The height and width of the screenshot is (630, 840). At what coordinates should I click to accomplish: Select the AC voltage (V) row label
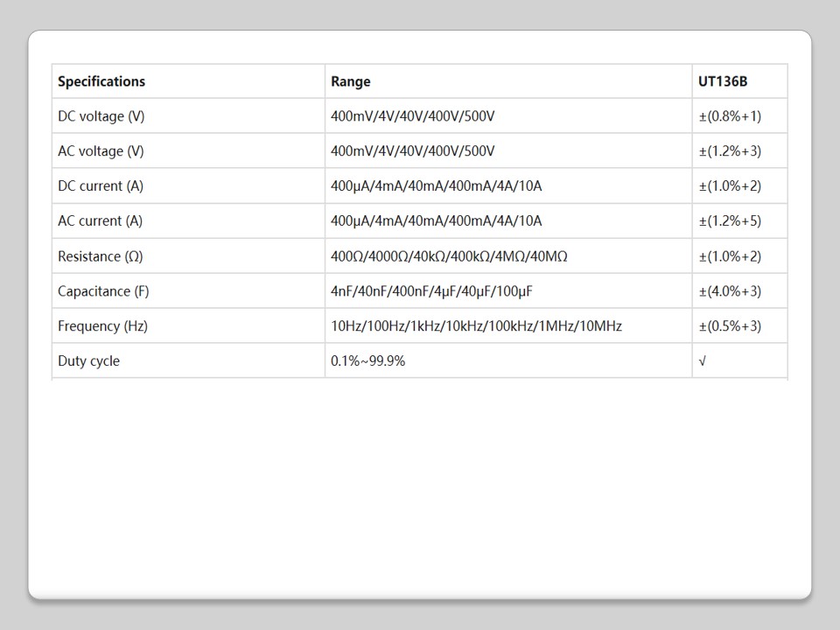pos(101,151)
